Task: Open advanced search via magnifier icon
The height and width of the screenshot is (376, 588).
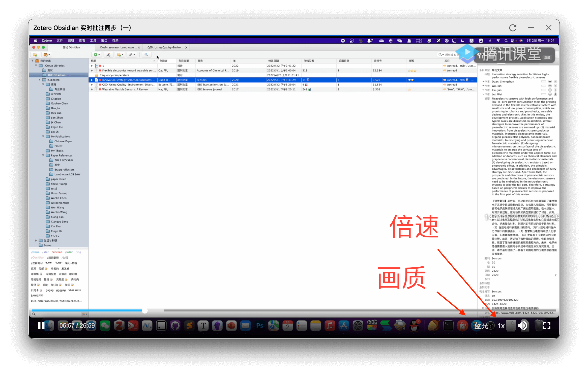Action: coord(146,55)
